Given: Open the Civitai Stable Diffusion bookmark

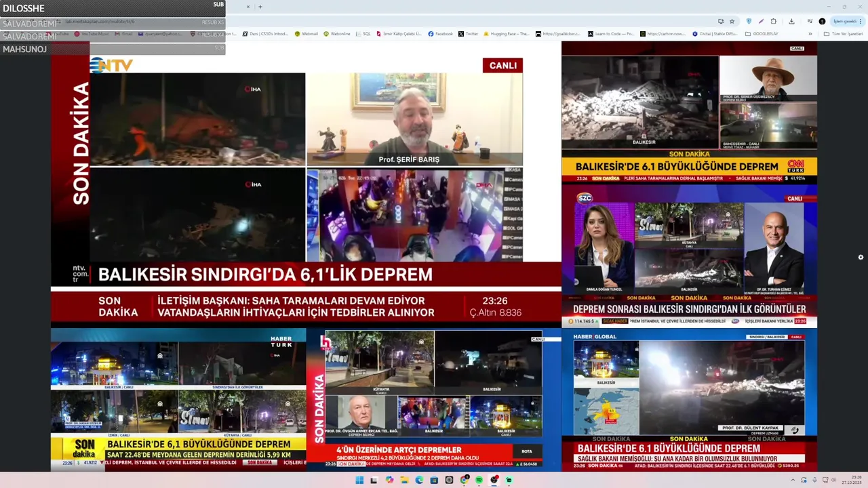Looking at the screenshot, I should (x=715, y=33).
